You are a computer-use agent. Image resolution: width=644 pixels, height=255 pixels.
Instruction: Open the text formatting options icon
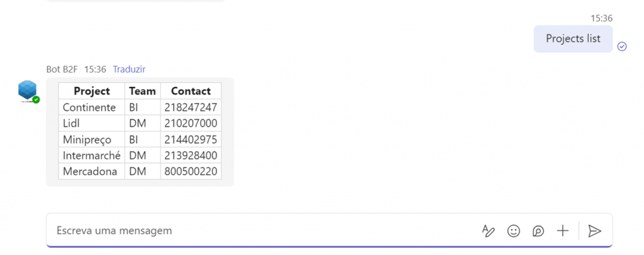489,231
